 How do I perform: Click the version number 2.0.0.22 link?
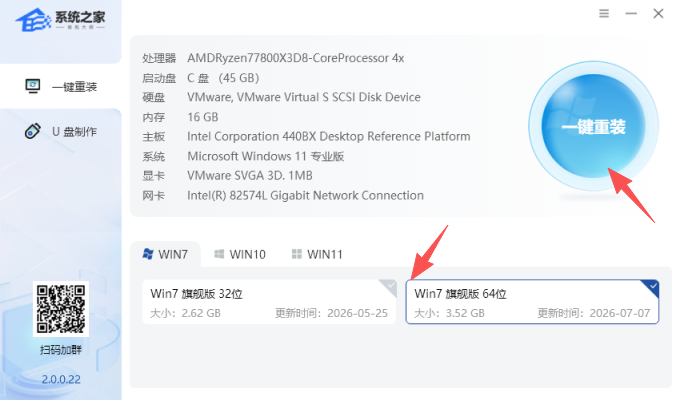(x=61, y=379)
